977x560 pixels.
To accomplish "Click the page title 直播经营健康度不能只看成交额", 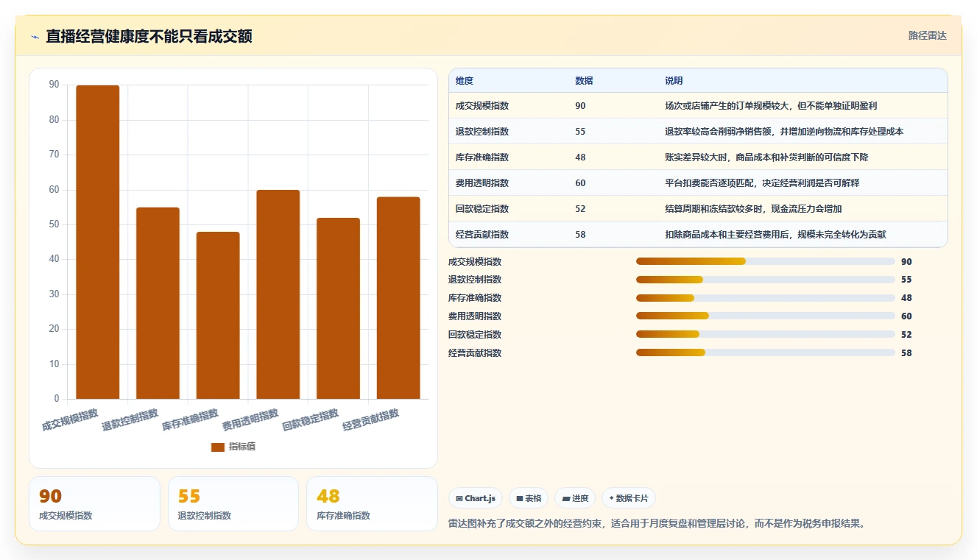I will (x=149, y=36).
